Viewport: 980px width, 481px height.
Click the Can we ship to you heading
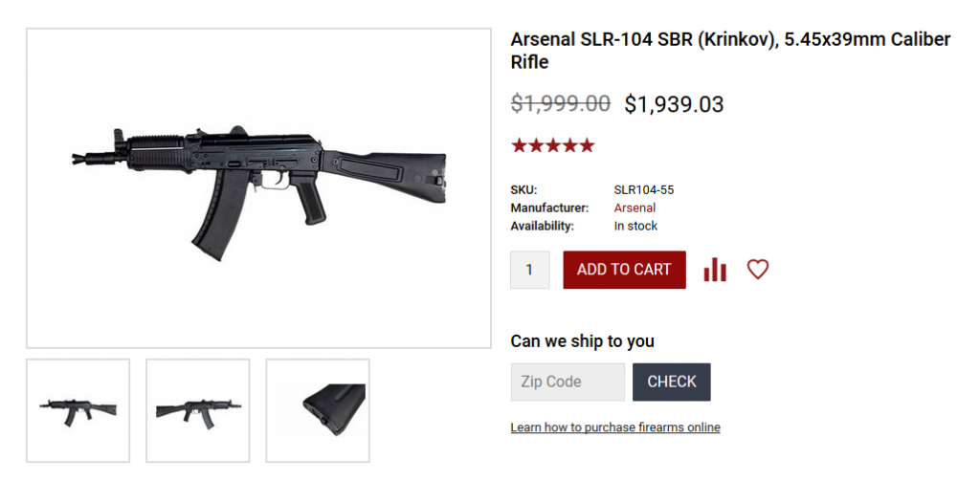[582, 341]
